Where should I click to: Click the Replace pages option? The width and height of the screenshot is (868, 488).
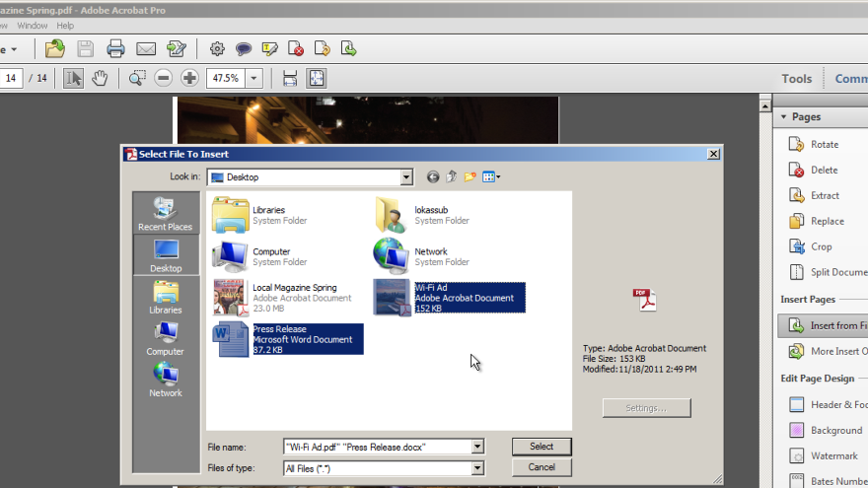pos(817,221)
